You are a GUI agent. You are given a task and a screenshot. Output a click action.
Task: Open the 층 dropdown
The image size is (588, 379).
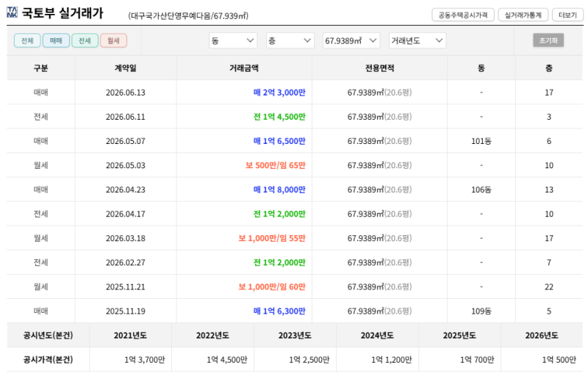pyautogui.click(x=290, y=40)
